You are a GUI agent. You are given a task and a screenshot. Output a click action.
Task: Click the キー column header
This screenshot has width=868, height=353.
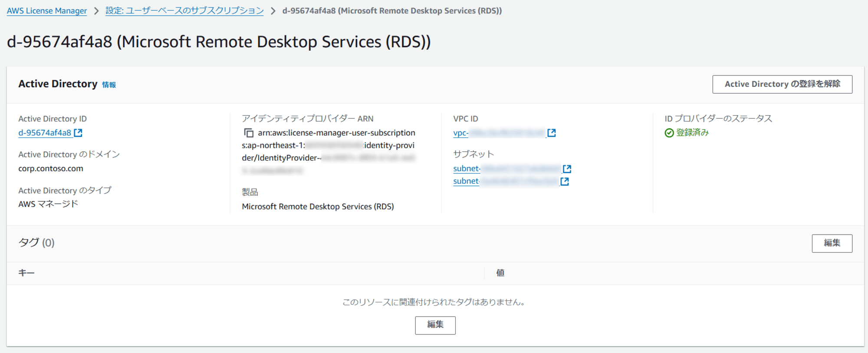tap(26, 273)
